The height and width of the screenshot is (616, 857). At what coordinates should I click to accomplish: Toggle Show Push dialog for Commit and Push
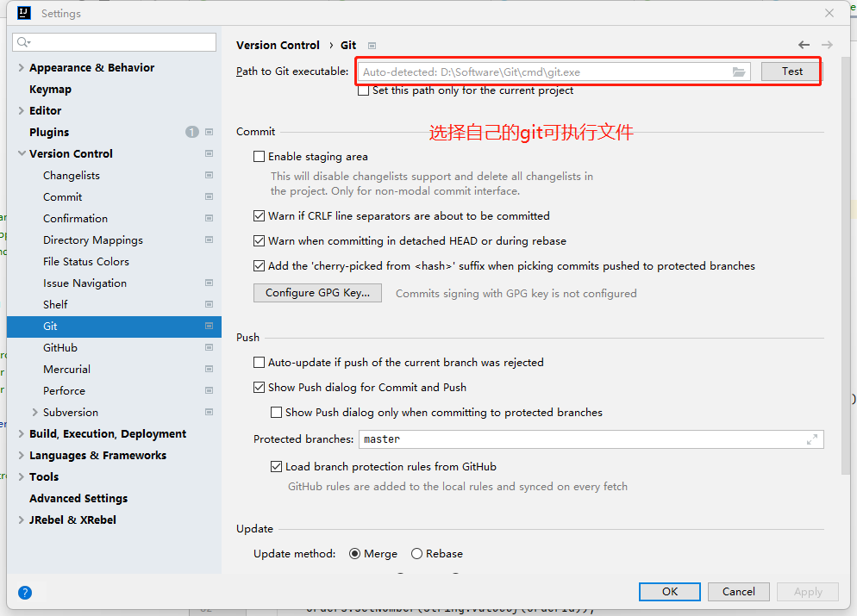(259, 388)
